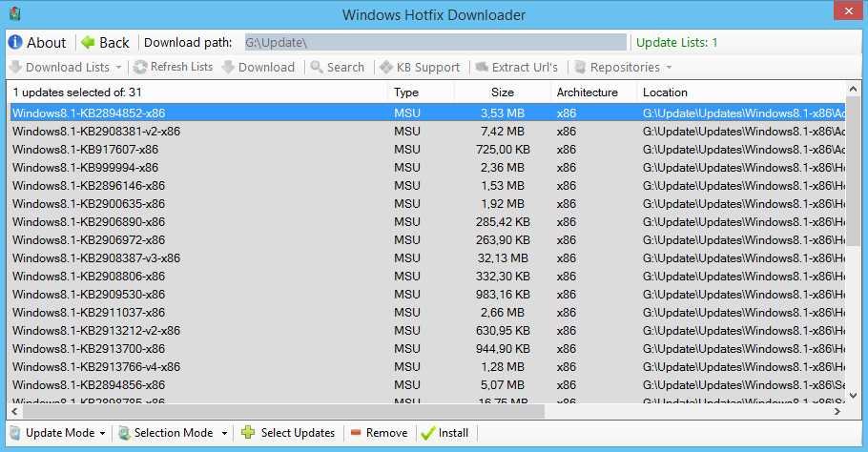868x452 pixels.
Task: Click the Extract Url's icon
Action: coord(482,67)
